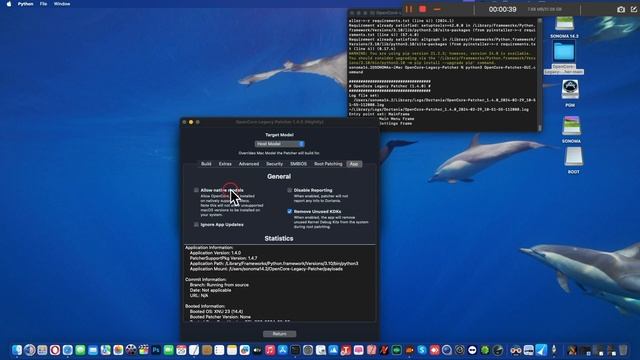Click the recorder annotate pencil icon
The height and width of the screenshot is (360, 640).
[634, 9]
